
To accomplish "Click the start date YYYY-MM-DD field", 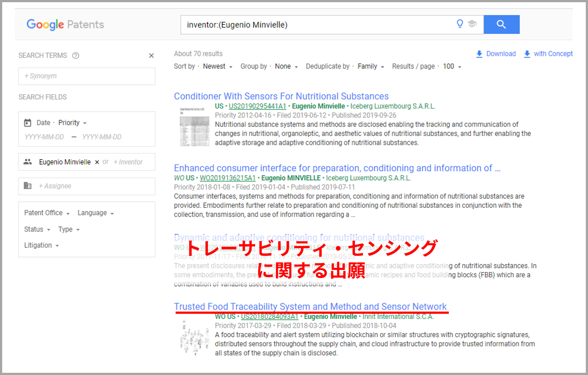I will point(44,137).
